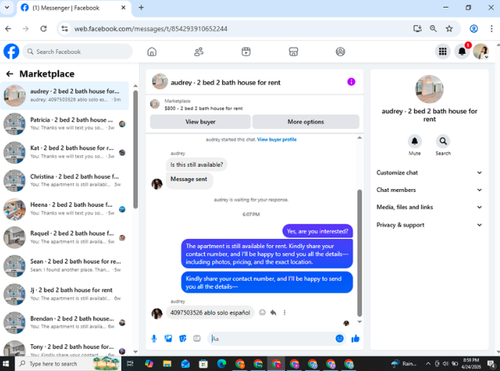Click audrey's large profile thumbnail

click(429, 89)
